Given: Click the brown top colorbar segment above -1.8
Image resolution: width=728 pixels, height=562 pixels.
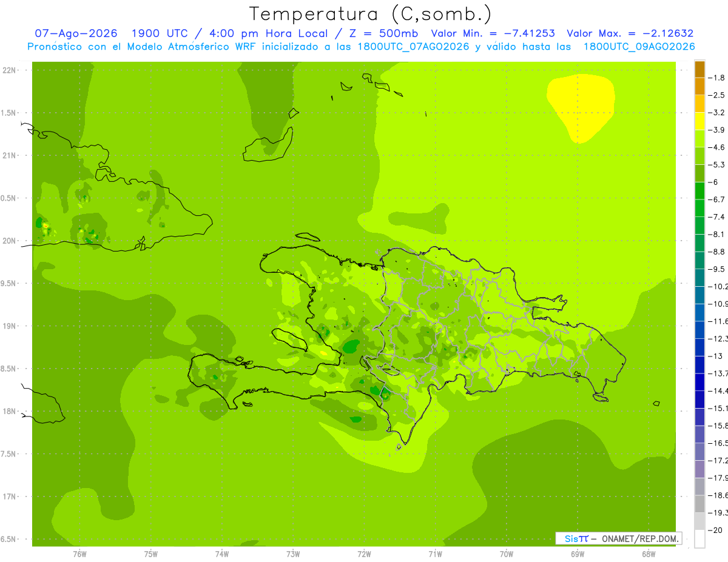Looking at the screenshot, I should (x=699, y=70).
